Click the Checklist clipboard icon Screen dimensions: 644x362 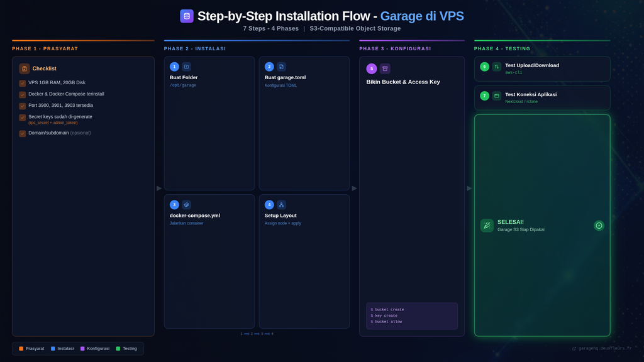pyautogui.click(x=25, y=69)
